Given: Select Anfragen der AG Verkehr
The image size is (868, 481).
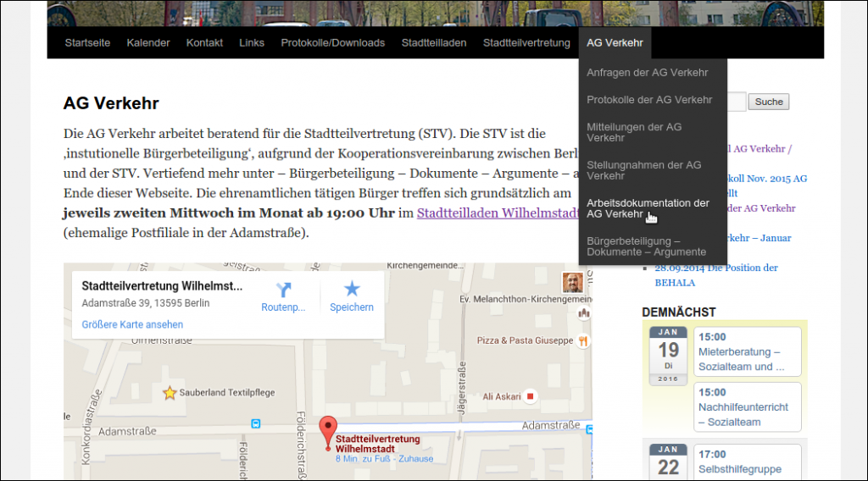Looking at the screenshot, I should (x=647, y=73).
